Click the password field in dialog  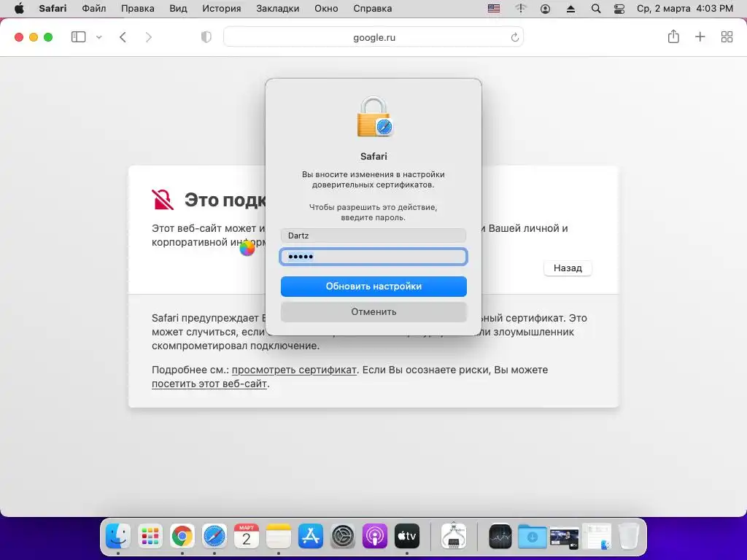373,257
